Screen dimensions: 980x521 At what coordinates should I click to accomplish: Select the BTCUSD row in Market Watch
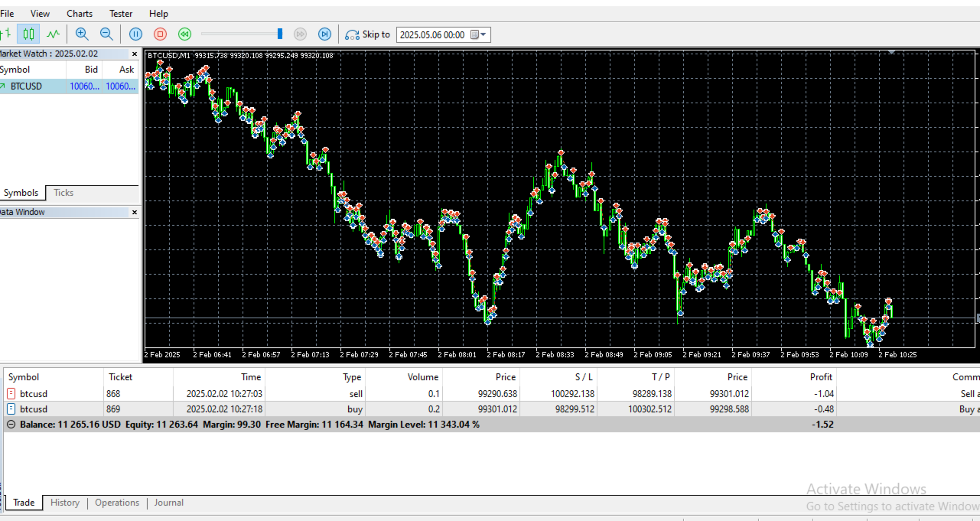(x=27, y=86)
